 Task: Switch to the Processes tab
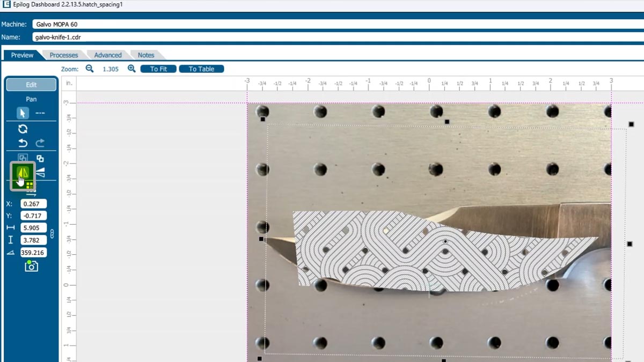tap(64, 55)
